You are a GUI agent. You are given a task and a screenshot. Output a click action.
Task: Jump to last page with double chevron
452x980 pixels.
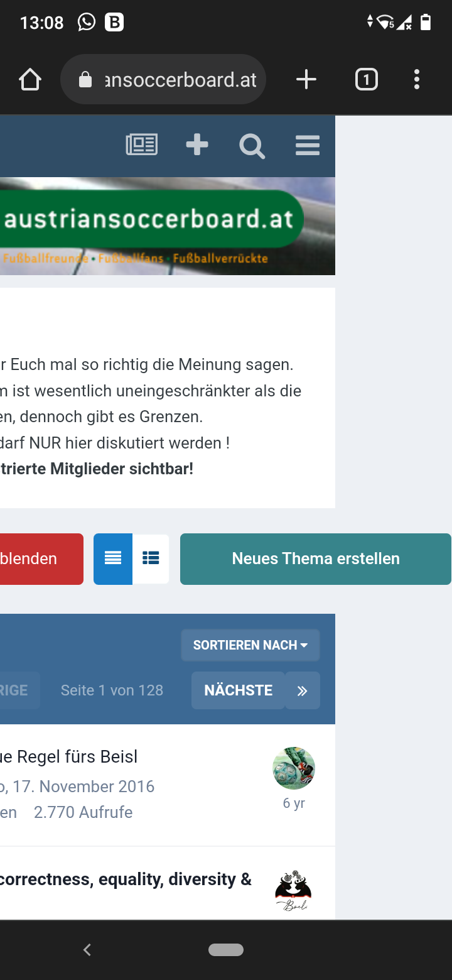(x=303, y=690)
